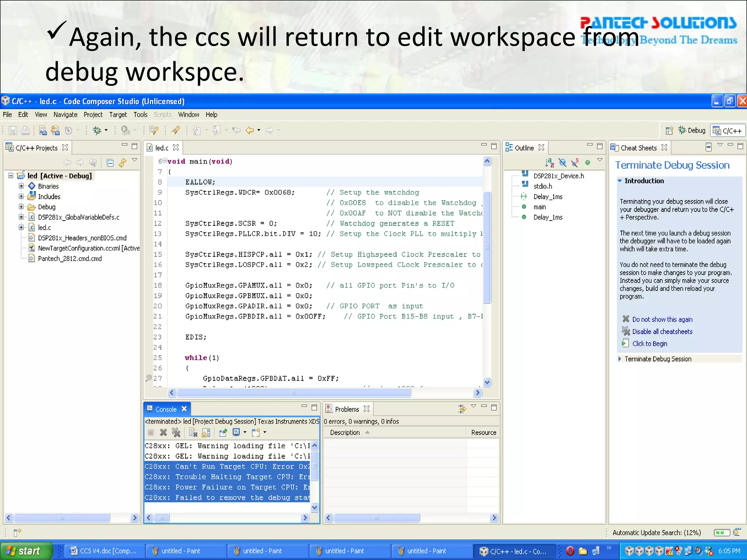Toggle Hide Non-Public Members green dot
Image resolution: width=747 pixels, height=560 pixels.
(587, 163)
